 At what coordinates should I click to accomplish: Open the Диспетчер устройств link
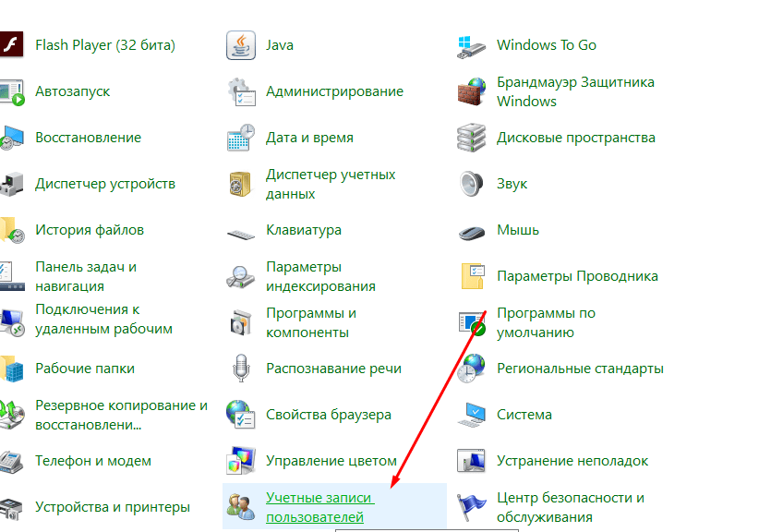[105, 185]
